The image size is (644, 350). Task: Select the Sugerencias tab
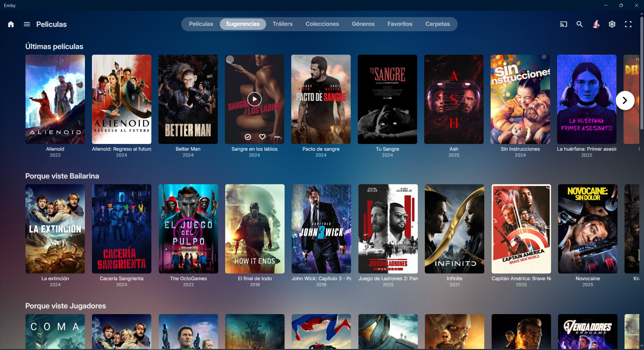(x=243, y=24)
